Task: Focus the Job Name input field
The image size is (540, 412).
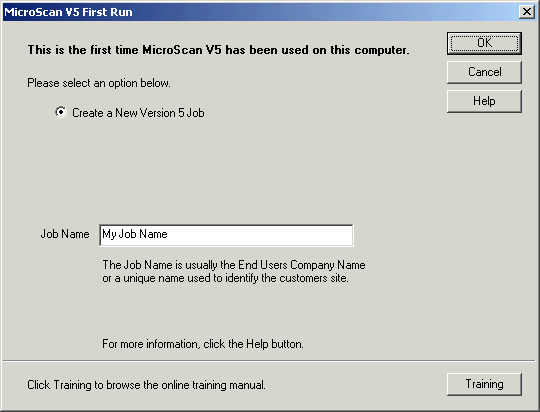Action: (226, 235)
